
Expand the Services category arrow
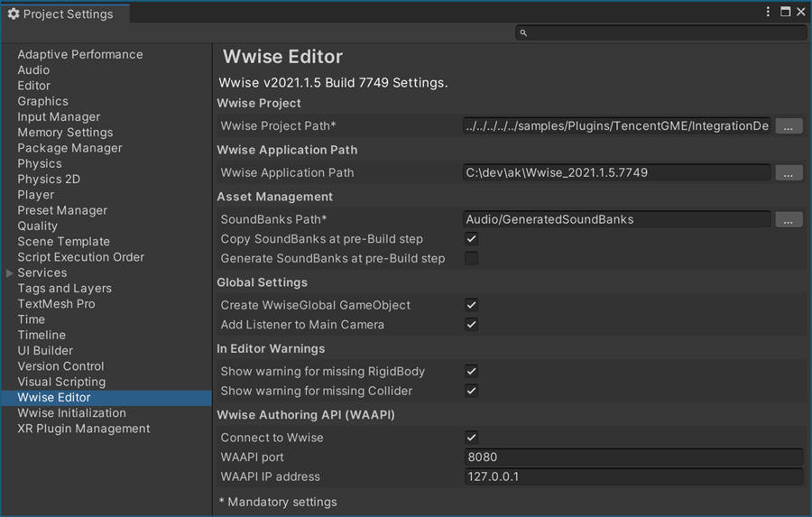click(10, 272)
